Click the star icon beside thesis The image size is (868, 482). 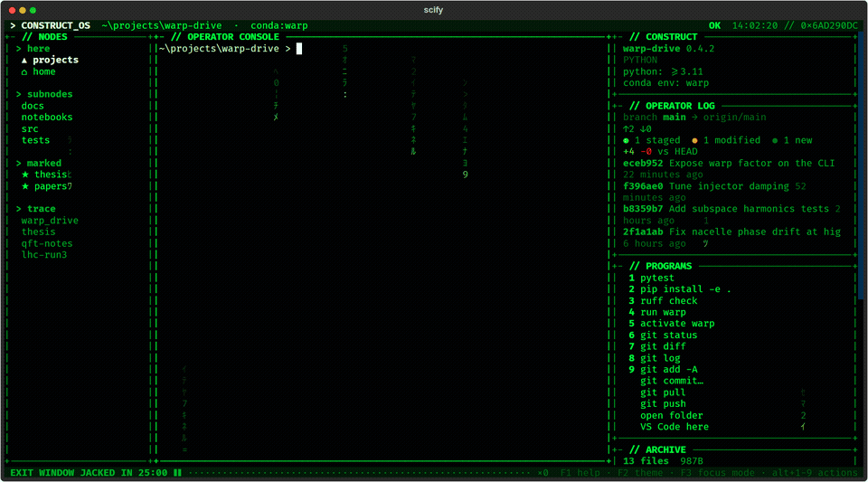pos(25,175)
